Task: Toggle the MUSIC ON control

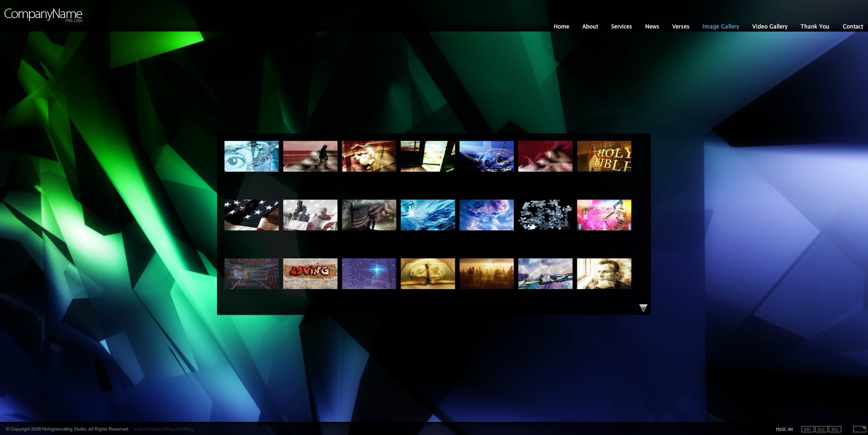Action: click(784, 429)
